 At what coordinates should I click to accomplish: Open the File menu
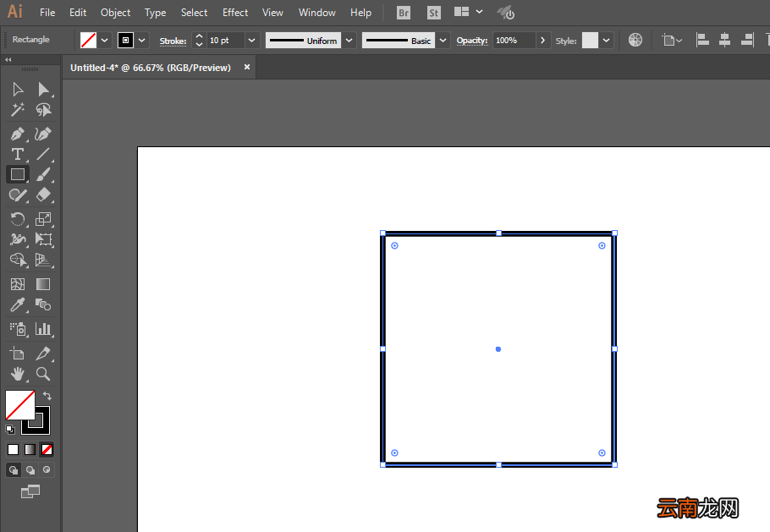point(47,13)
